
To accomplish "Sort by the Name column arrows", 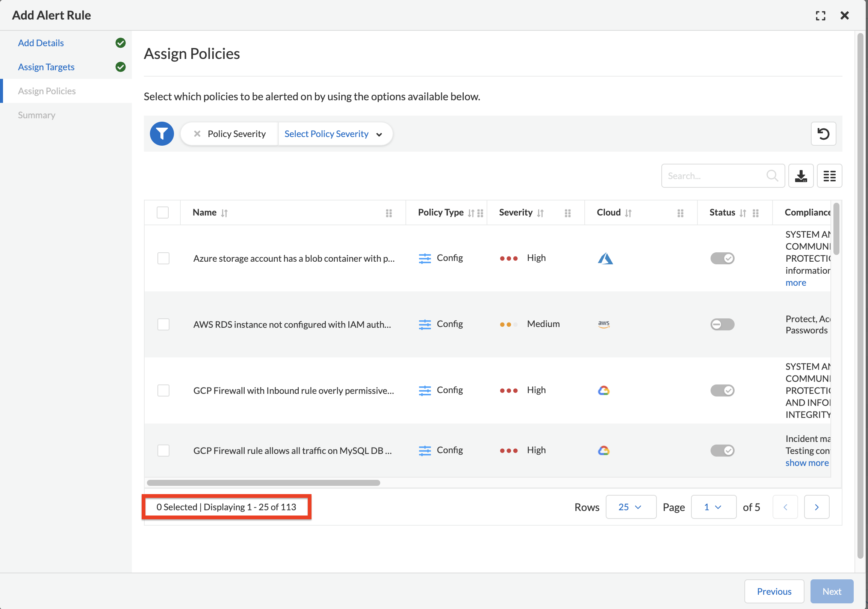I will 224,213.
